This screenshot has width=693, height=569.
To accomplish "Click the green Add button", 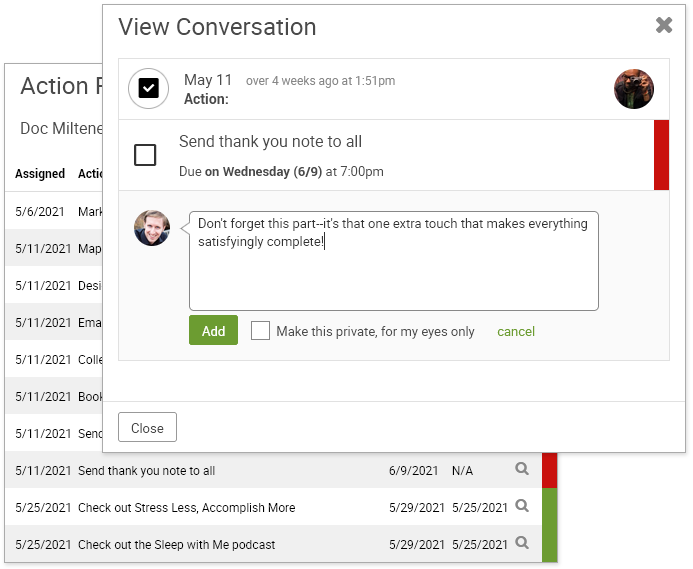I will 213,331.
